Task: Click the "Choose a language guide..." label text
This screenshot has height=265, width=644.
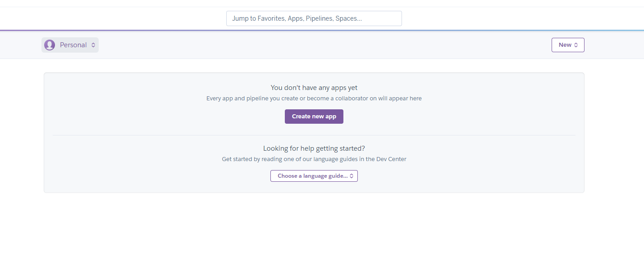Action: pos(313,176)
